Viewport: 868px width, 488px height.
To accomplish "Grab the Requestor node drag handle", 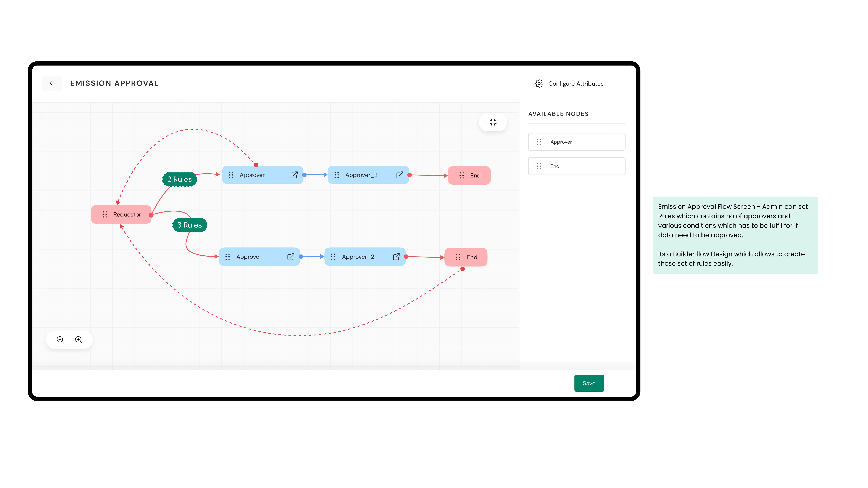I will pos(105,215).
